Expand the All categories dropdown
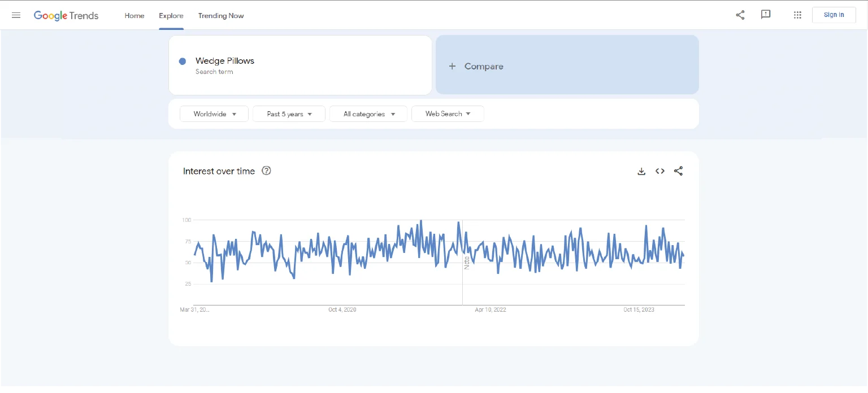Viewport: 868px width, 393px height. [368, 114]
